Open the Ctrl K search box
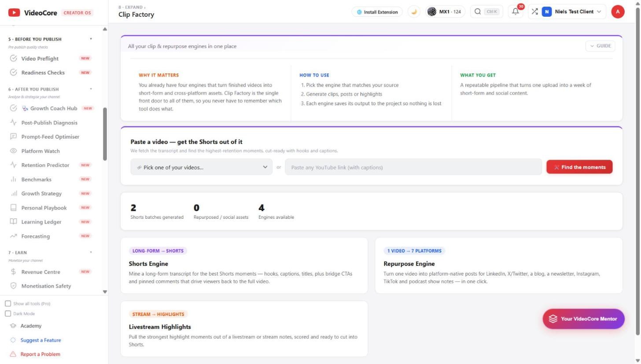 (486, 12)
